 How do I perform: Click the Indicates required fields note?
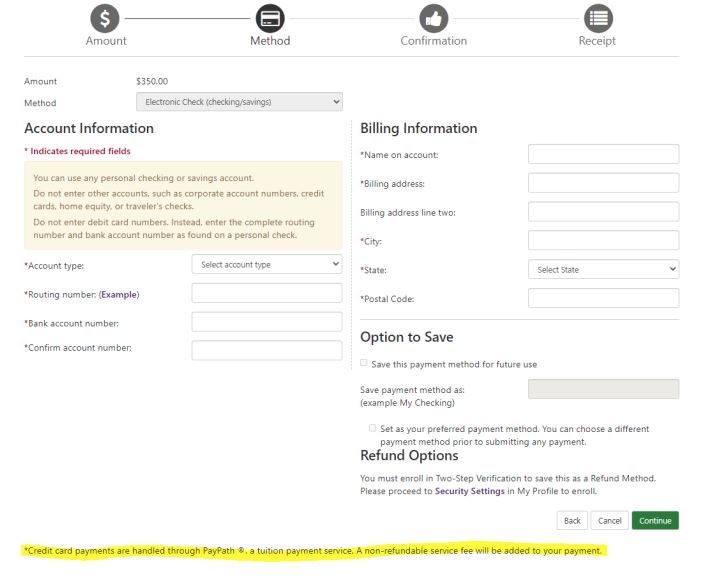[77, 151]
